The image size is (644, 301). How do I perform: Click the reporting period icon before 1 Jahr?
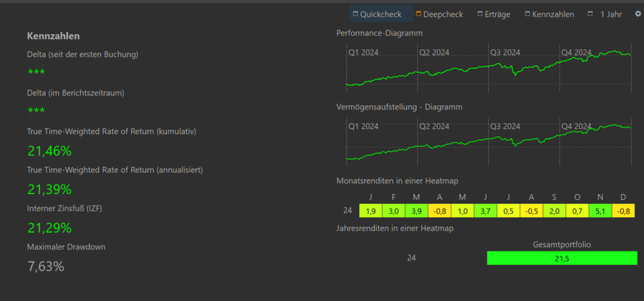pos(590,14)
